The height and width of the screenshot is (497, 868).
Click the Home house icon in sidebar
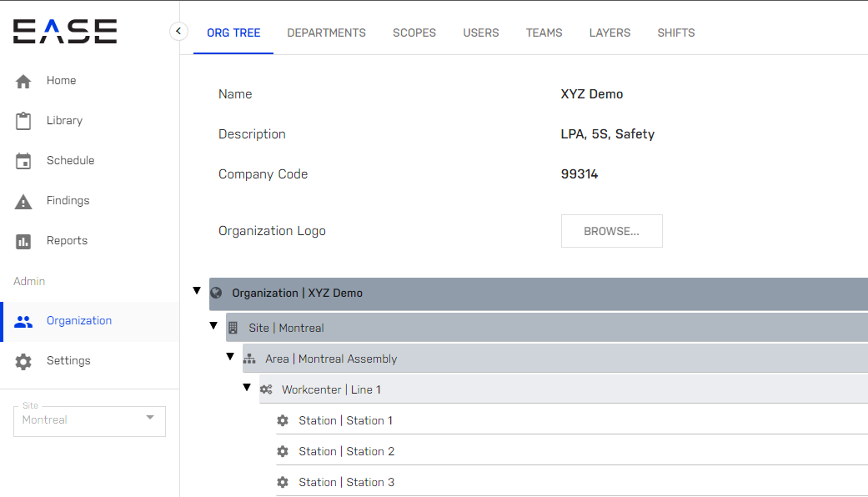(x=23, y=82)
